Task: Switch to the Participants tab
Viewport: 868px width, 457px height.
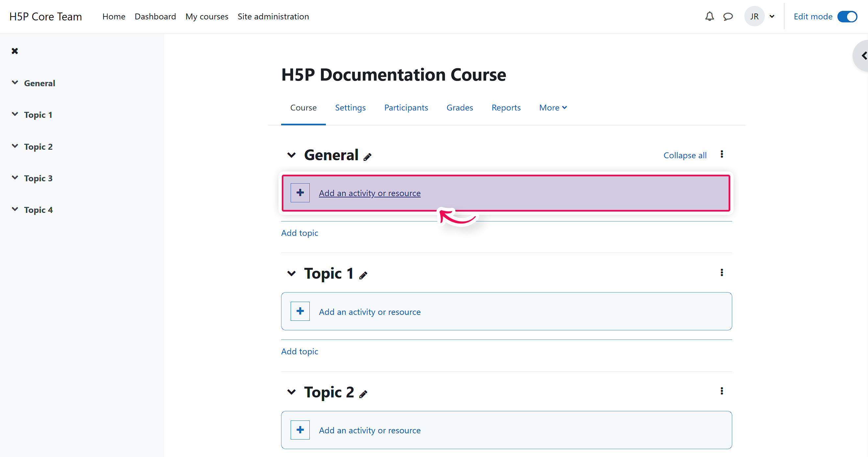Action: point(406,108)
